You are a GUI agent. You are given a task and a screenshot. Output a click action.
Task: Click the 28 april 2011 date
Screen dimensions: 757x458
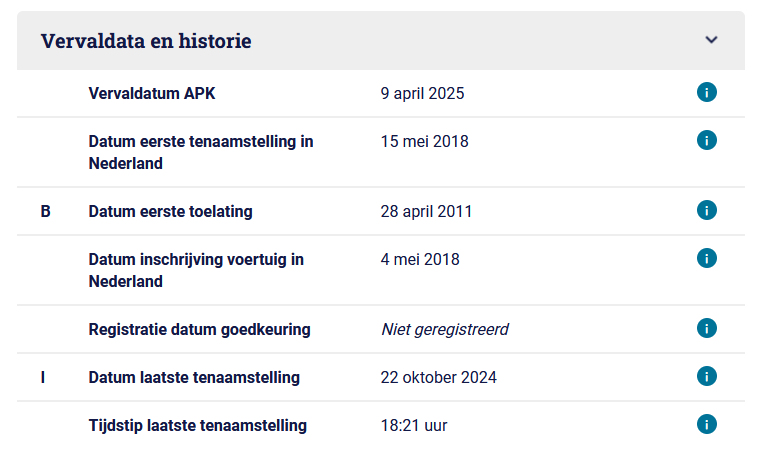click(x=426, y=211)
